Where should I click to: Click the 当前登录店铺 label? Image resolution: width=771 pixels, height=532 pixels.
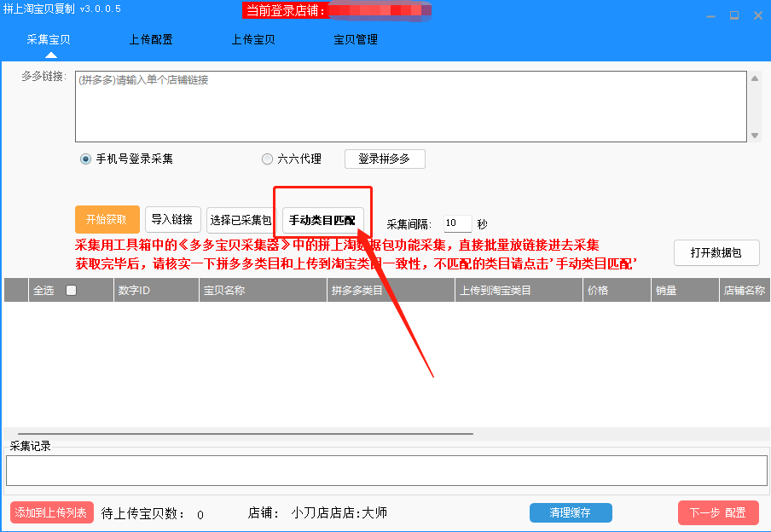pos(286,10)
